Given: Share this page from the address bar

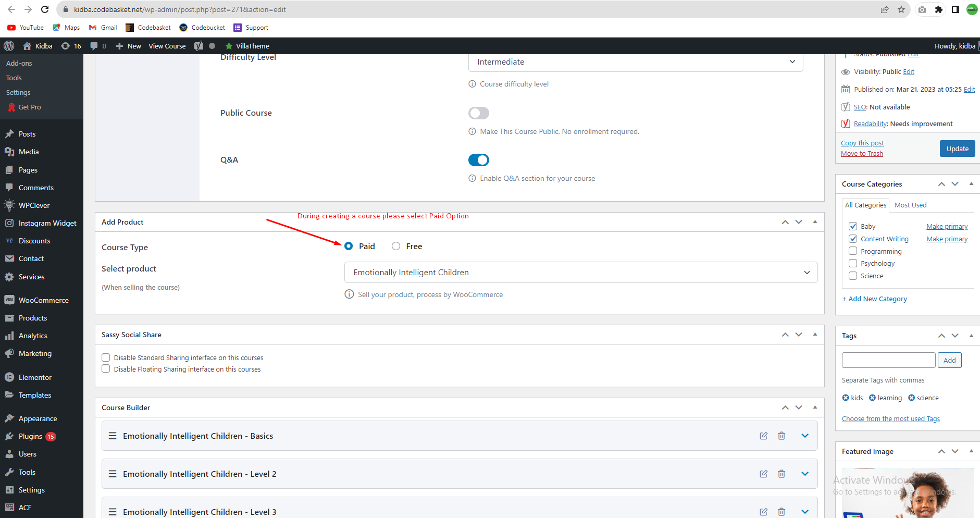Looking at the screenshot, I should click(x=885, y=9).
